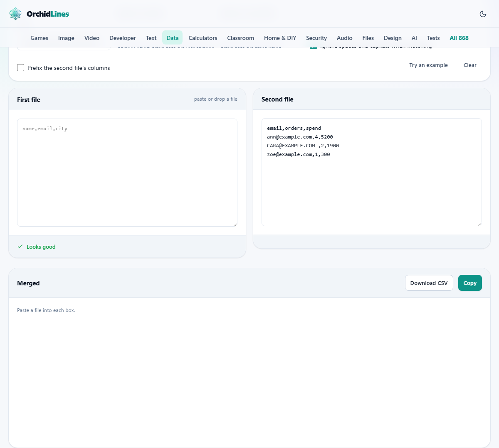Click the Looks good status text
Image resolution: width=499 pixels, height=448 pixels.
coord(41,247)
